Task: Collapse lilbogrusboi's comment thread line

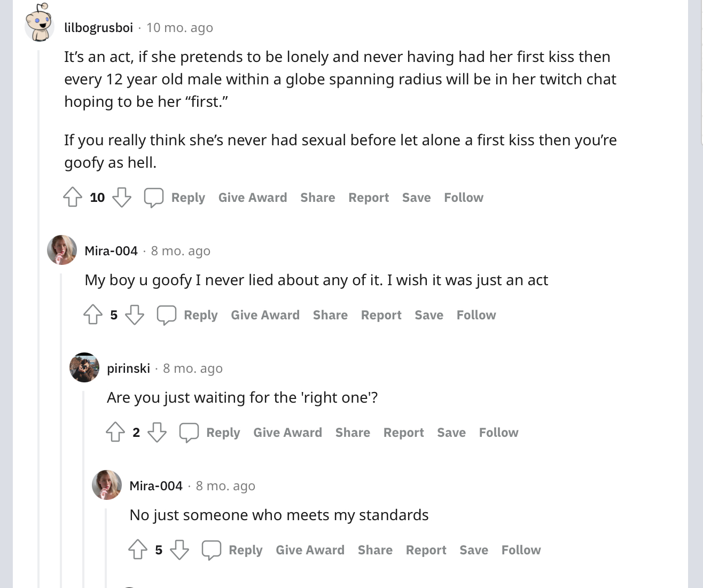Action: [38, 320]
